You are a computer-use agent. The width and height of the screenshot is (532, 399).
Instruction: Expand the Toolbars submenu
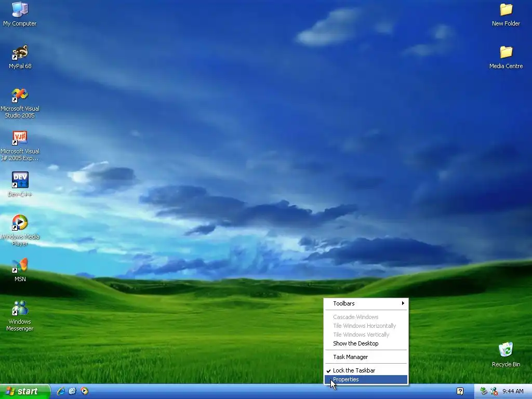pos(366,303)
